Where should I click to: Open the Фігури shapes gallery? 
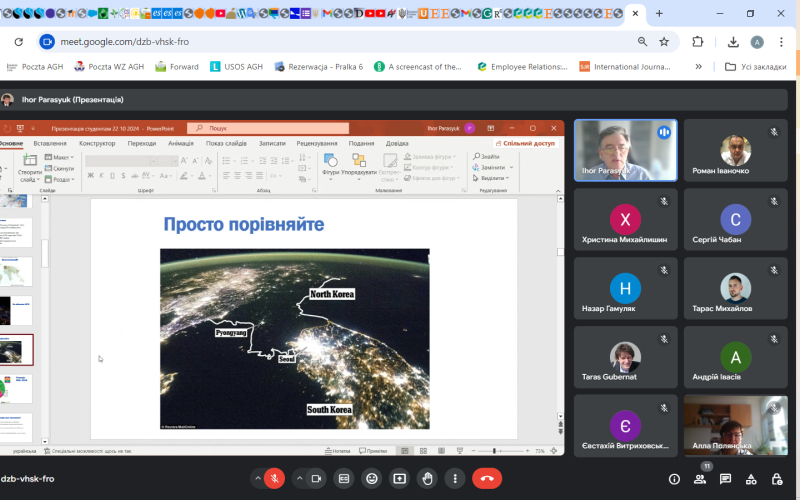pos(331,167)
